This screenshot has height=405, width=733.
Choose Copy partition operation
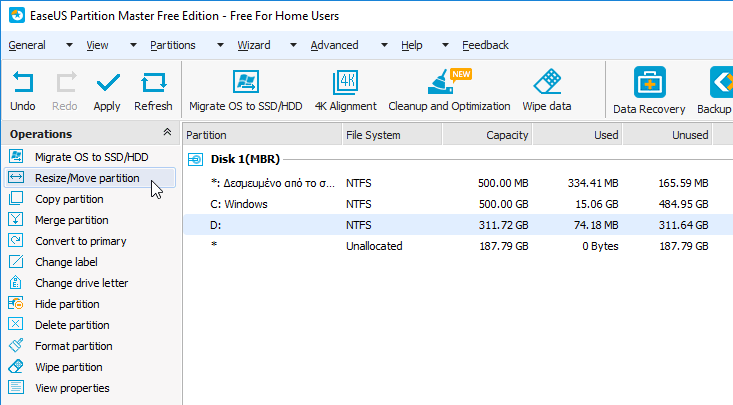[69, 199]
